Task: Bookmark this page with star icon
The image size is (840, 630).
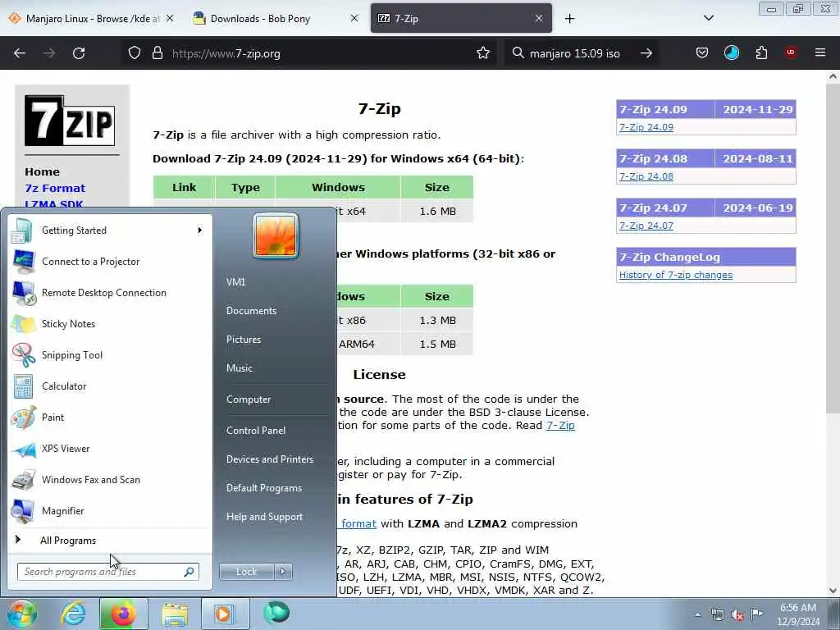Action: point(483,53)
